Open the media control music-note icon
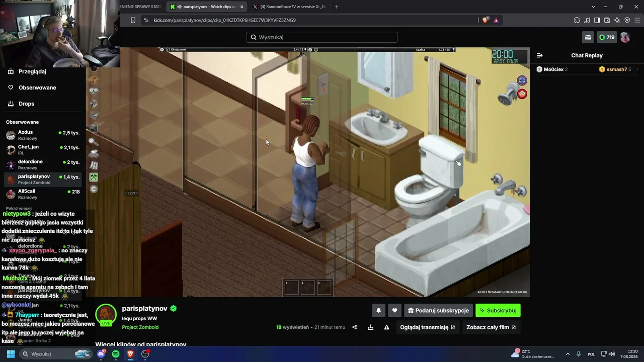This screenshot has width=644, height=362. pyautogui.click(x=587, y=20)
